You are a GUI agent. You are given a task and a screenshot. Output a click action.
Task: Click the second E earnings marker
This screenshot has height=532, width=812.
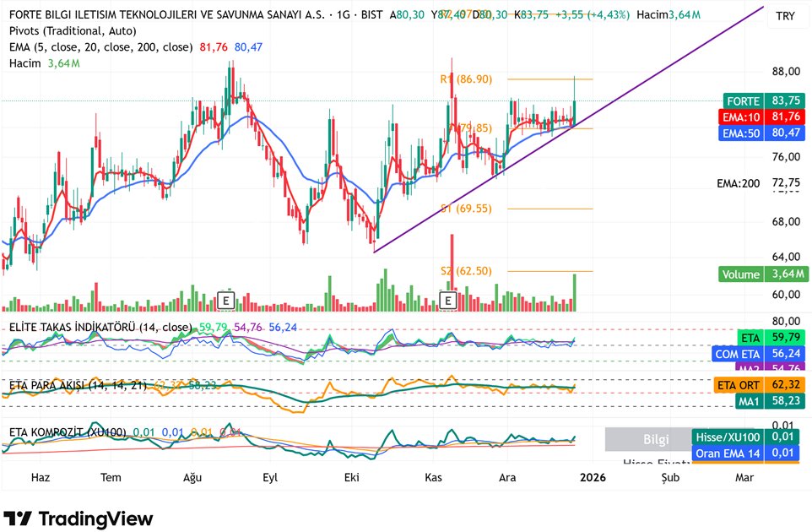tap(448, 300)
